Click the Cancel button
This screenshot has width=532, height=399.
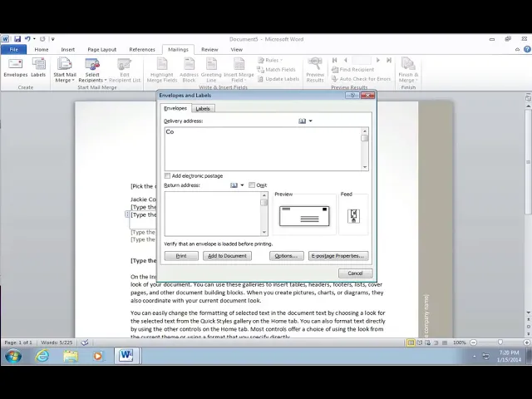tap(355, 273)
